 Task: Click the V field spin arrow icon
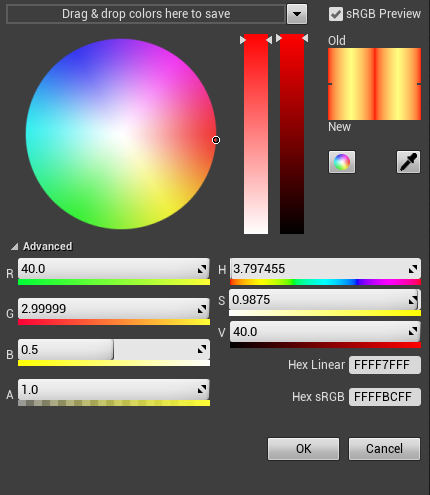tap(413, 331)
